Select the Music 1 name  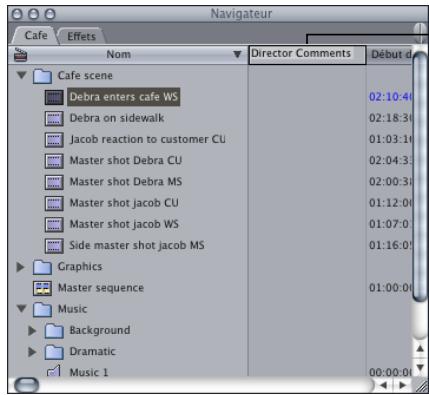pos(89,373)
